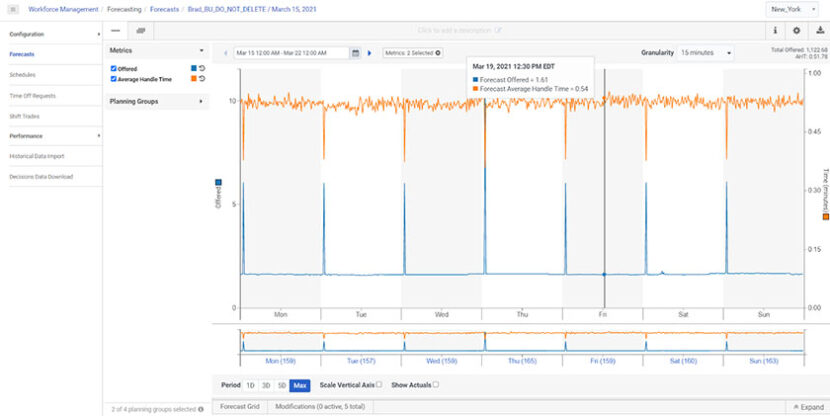Select the 3D period button
Viewport: 830px width, 416px height.
(x=265, y=385)
